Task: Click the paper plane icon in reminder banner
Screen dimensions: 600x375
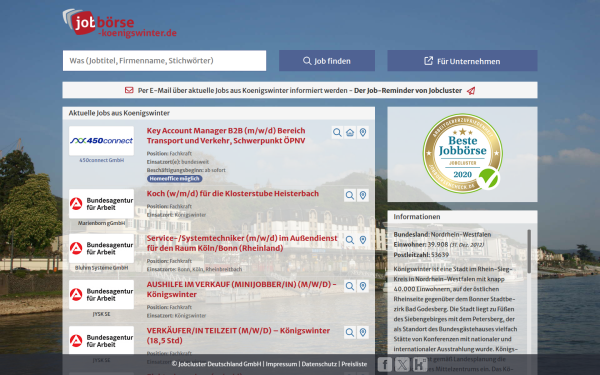Action: (x=471, y=91)
